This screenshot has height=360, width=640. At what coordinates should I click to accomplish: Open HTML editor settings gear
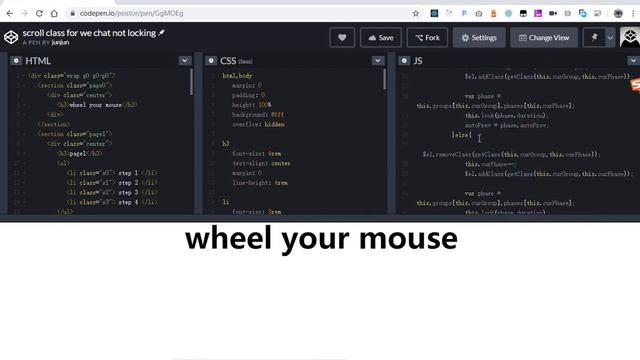point(16,60)
